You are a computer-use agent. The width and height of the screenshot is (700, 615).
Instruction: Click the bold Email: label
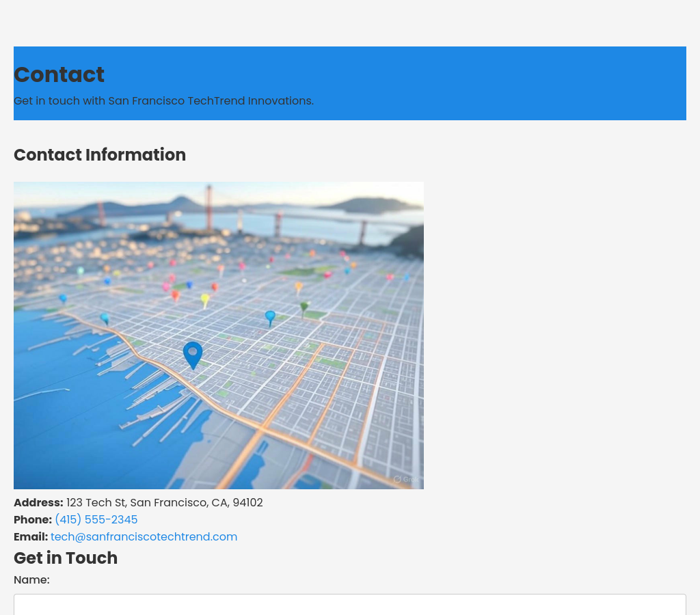(x=31, y=537)
